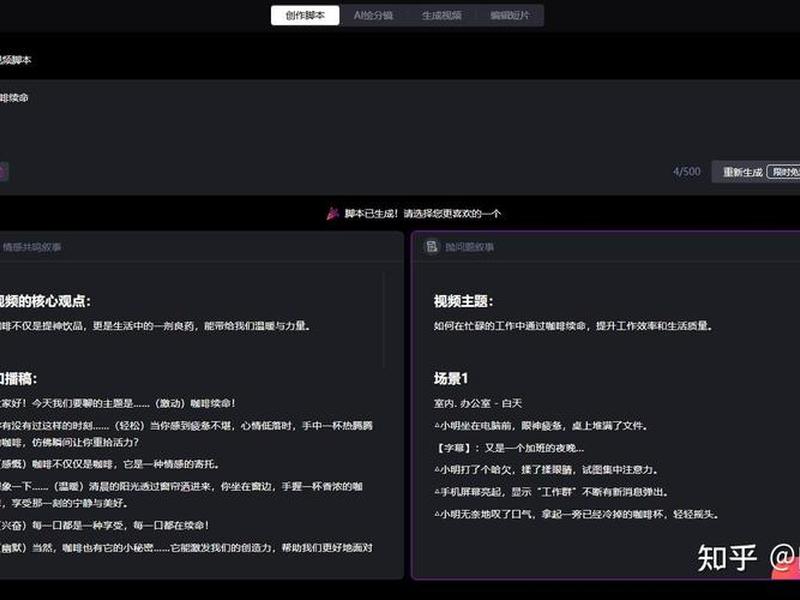Click the 视频的核心观点: heading in the left card
Viewport: 800px width, 600px height.
[x=45, y=301]
